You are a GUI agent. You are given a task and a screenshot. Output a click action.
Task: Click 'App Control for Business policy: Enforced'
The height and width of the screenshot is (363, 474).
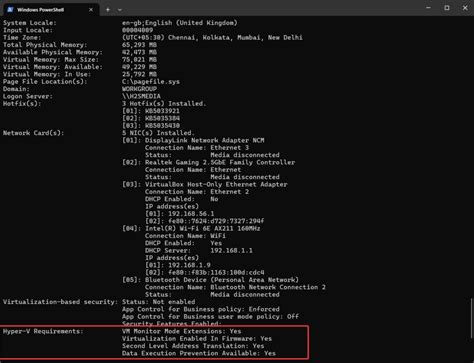(x=201, y=309)
